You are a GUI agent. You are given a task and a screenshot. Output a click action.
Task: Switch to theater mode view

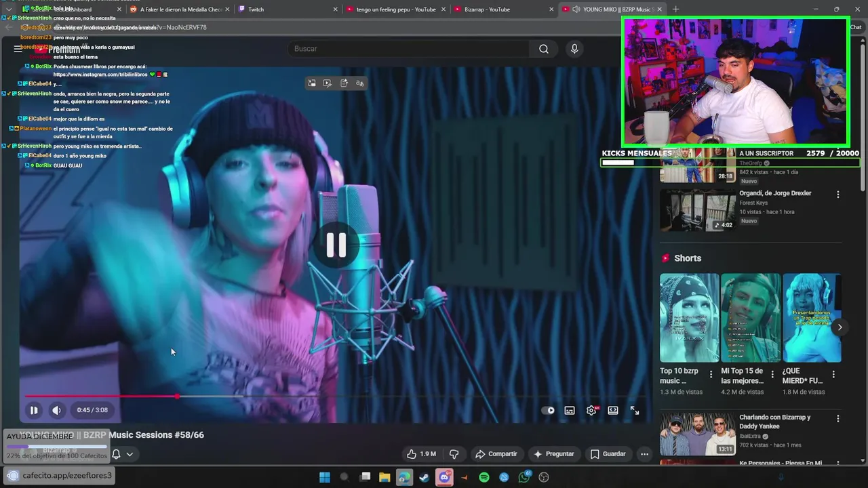tap(613, 410)
